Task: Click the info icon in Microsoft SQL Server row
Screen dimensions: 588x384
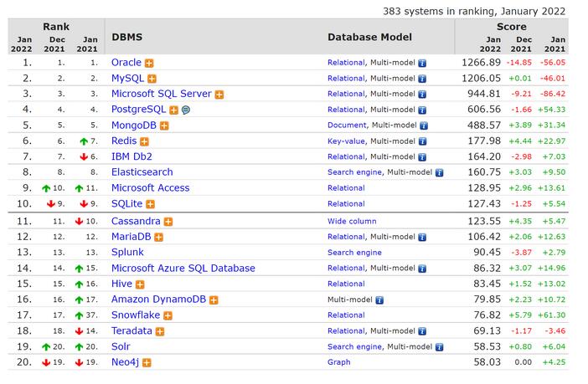Action: click(422, 95)
